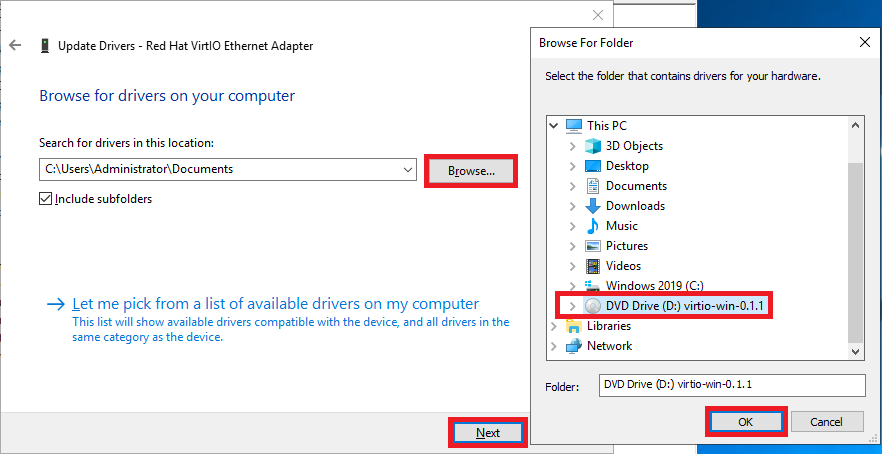Screen dimensions: 882x454
Task: Expand the Pictures tree node
Action: point(573,246)
